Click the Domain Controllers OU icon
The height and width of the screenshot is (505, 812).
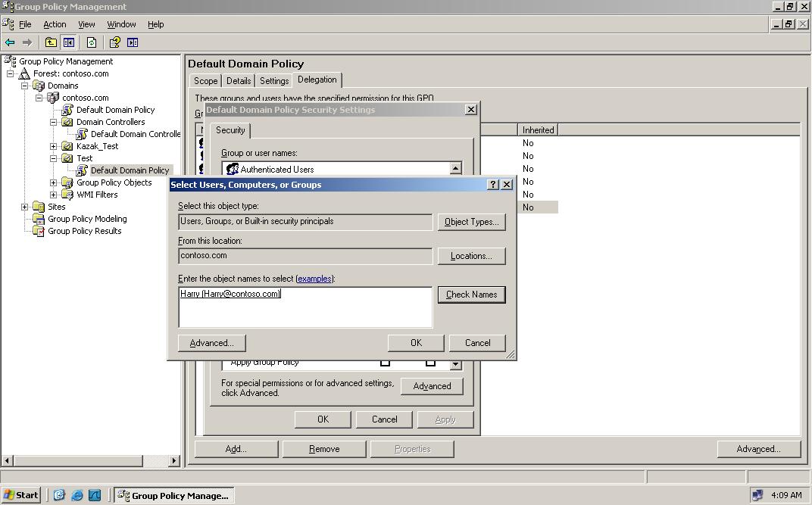[67, 122]
